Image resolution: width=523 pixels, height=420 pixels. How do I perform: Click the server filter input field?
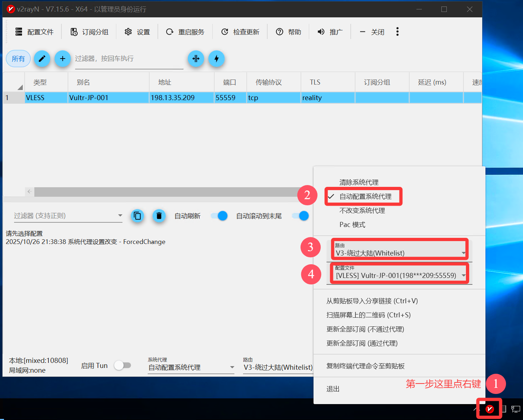point(129,59)
